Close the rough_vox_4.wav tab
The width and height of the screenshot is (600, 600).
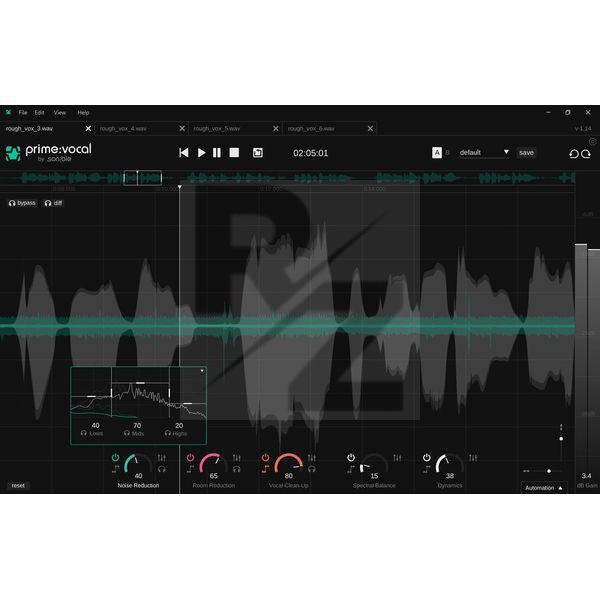(x=182, y=129)
